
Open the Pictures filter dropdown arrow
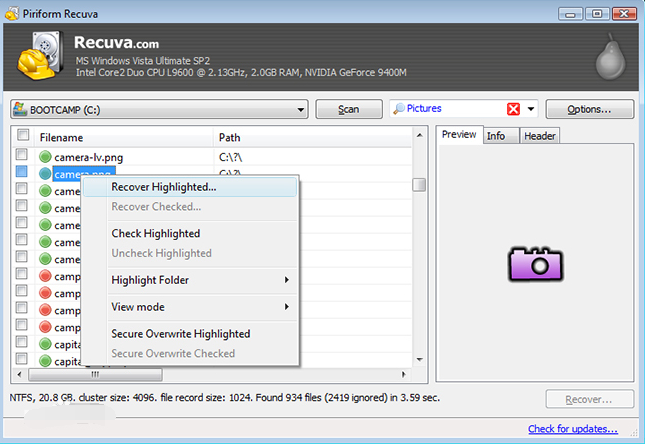tap(531, 109)
